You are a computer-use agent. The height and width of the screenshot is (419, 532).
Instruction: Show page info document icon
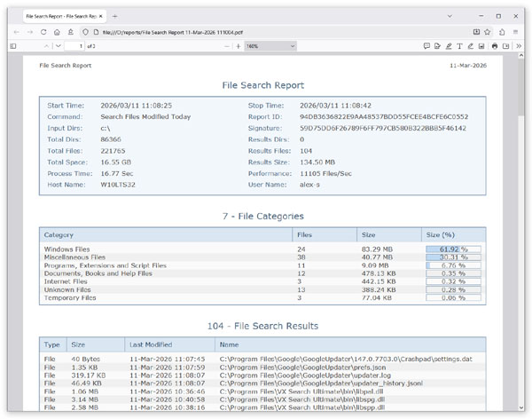pyautogui.click(x=97, y=32)
